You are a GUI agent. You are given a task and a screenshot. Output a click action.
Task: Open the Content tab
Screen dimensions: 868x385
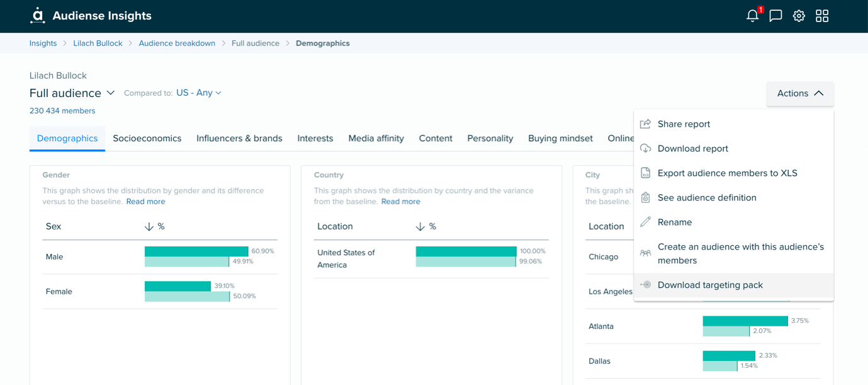pos(436,138)
